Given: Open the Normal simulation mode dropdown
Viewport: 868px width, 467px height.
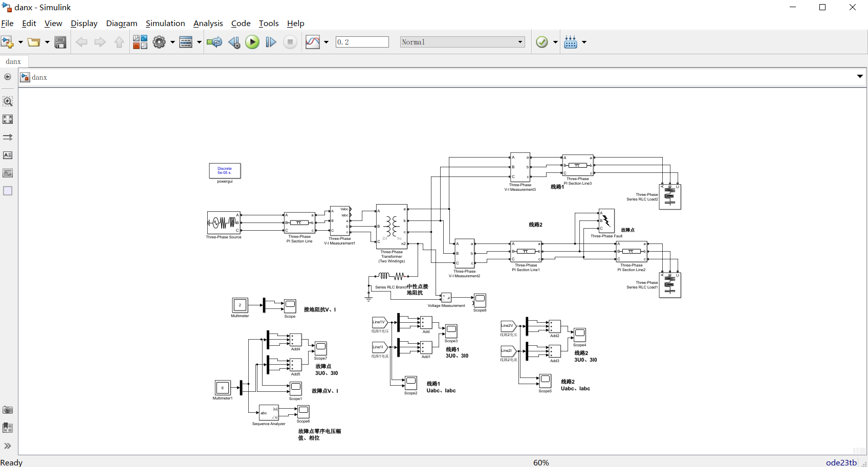Looking at the screenshot, I should pyautogui.click(x=463, y=42).
